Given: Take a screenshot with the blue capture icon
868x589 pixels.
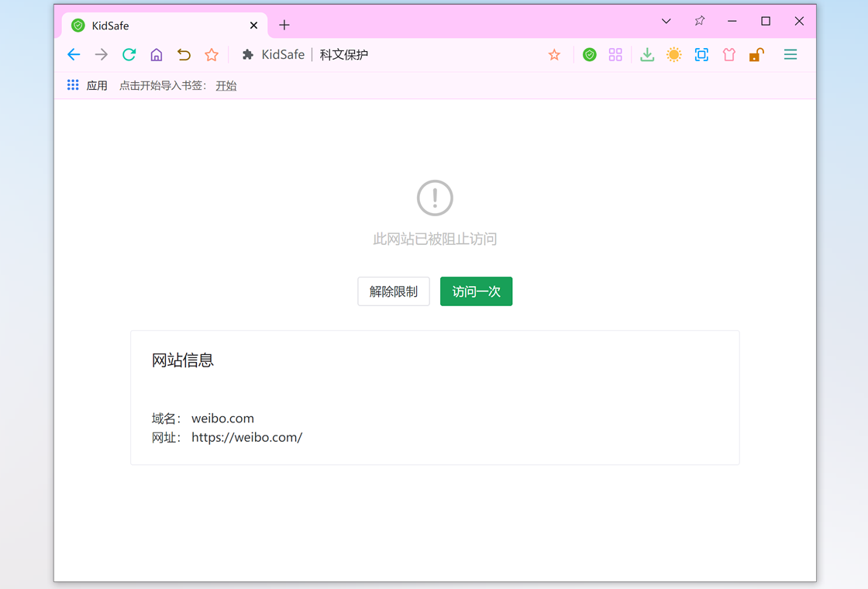Looking at the screenshot, I should click(x=701, y=54).
